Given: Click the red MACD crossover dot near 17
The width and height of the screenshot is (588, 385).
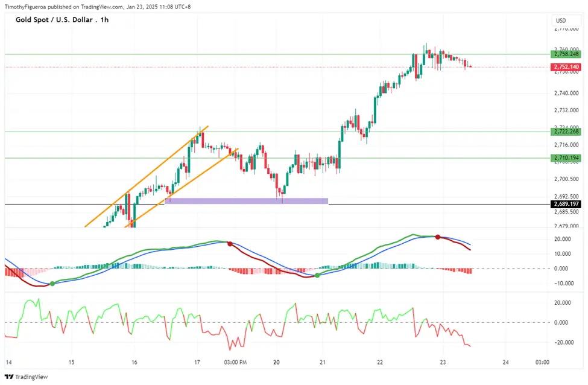Looking at the screenshot, I should (x=230, y=244).
